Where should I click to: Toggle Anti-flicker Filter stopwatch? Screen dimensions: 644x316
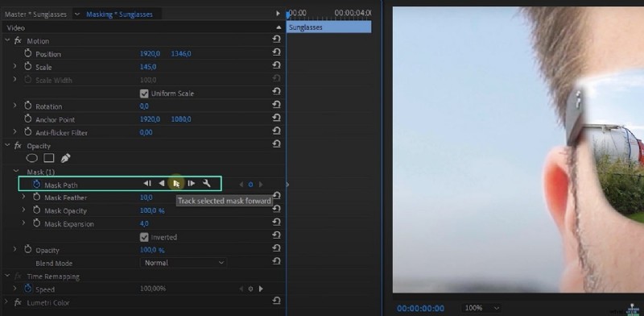click(x=28, y=132)
